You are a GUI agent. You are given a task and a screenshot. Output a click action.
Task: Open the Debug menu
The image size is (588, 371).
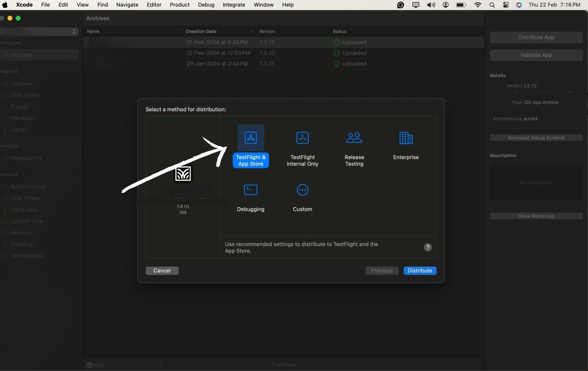pyautogui.click(x=206, y=5)
